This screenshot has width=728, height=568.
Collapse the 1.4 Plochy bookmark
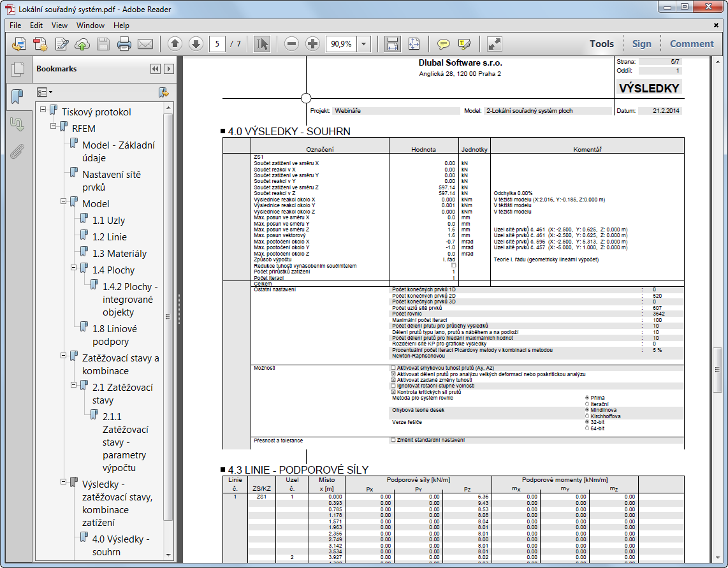pos(74,268)
